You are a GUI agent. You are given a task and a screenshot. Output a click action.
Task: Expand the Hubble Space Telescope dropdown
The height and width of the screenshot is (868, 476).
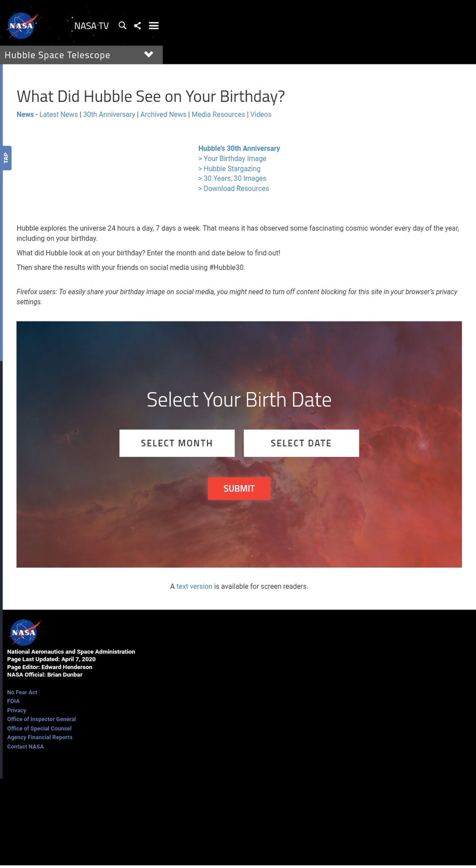click(x=149, y=55)
